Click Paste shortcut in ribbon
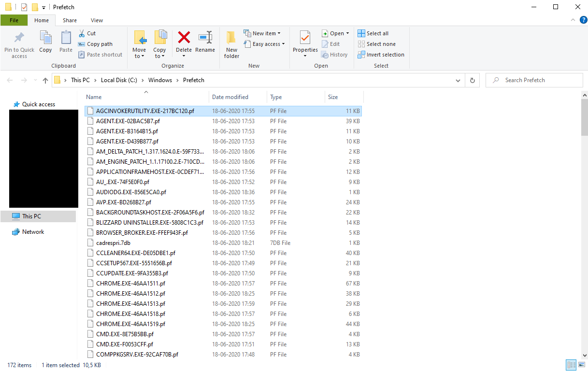Viewport: 588px width, 371px height. point(100,55)
